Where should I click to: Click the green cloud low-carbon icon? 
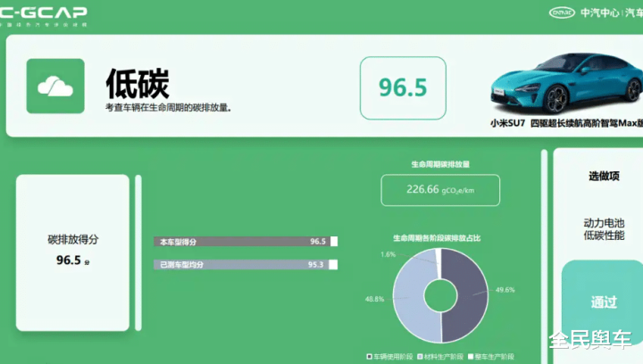(x=55, y=86)
